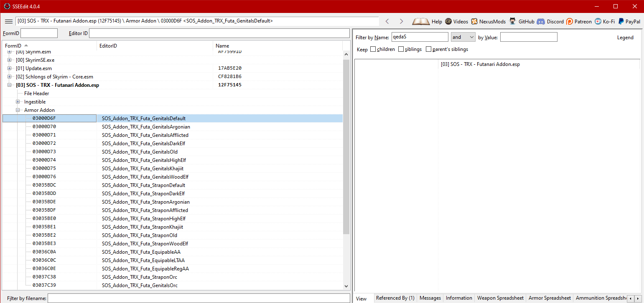Collapse the [03] SOS - TRX - Futanari Addon.esp node
Viewport: 644px width, 303px height.
pyautogui.click(x=10, y=85)
